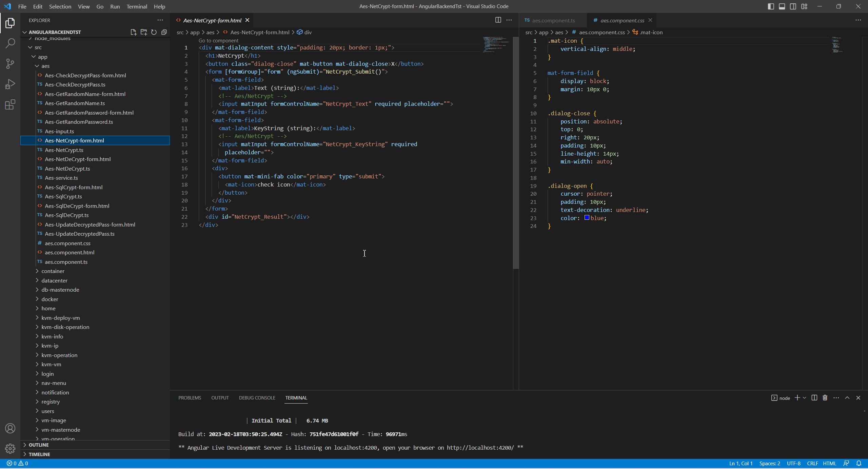Open Source Control view
The width and height of the screenshot is (868, 469).
click(x=10, y=63)
